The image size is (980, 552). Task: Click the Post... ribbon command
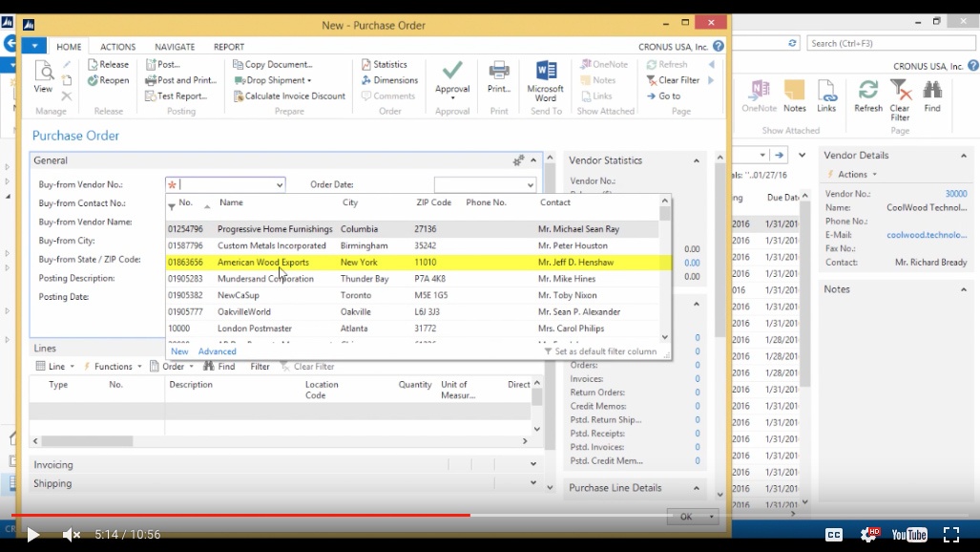coord(162,64)
